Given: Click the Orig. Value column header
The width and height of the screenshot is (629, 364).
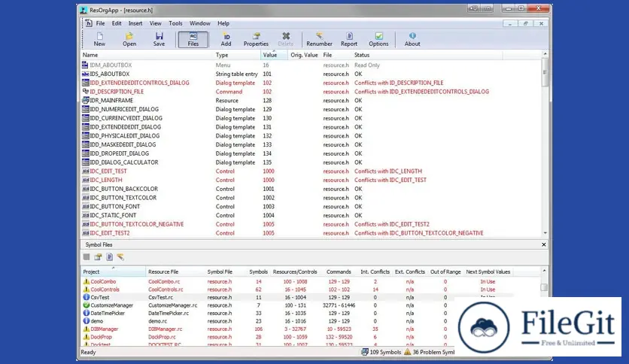Looking at the screenshot, I should [304, 55].
